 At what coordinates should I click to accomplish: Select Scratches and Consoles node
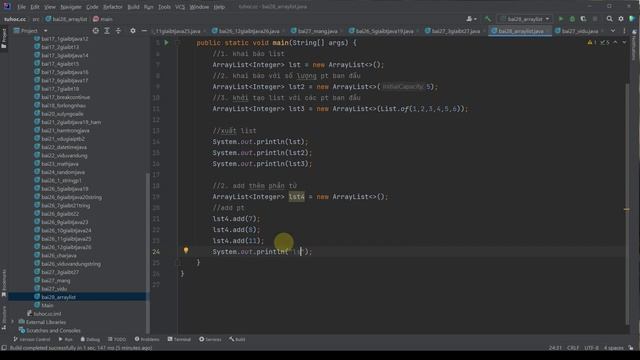point(53,331)
